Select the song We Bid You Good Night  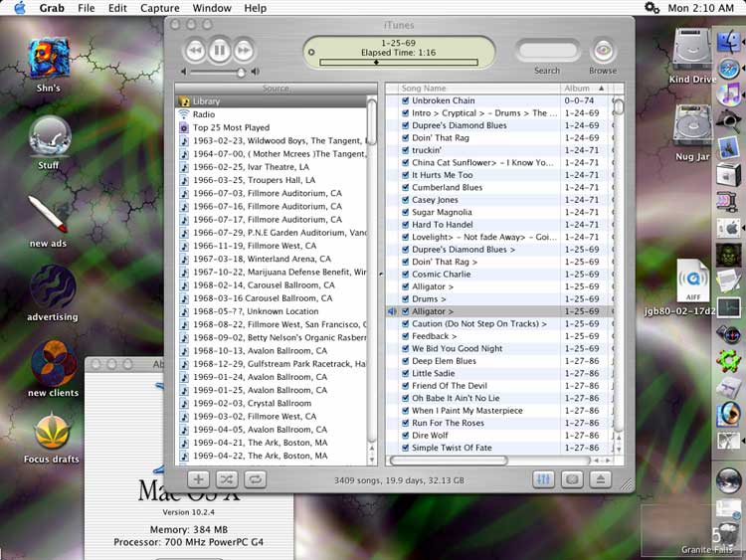(x=457, y=348)
